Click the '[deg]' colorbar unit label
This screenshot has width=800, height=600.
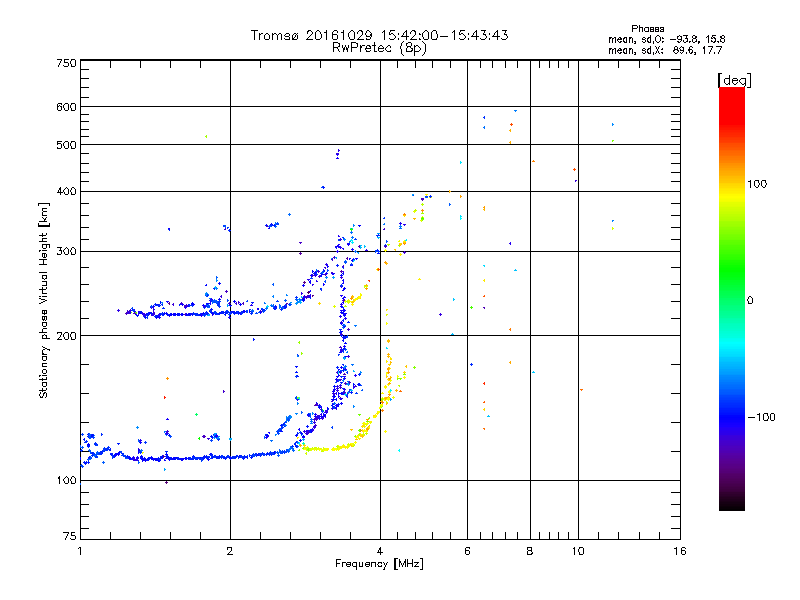tap(734, 80)
